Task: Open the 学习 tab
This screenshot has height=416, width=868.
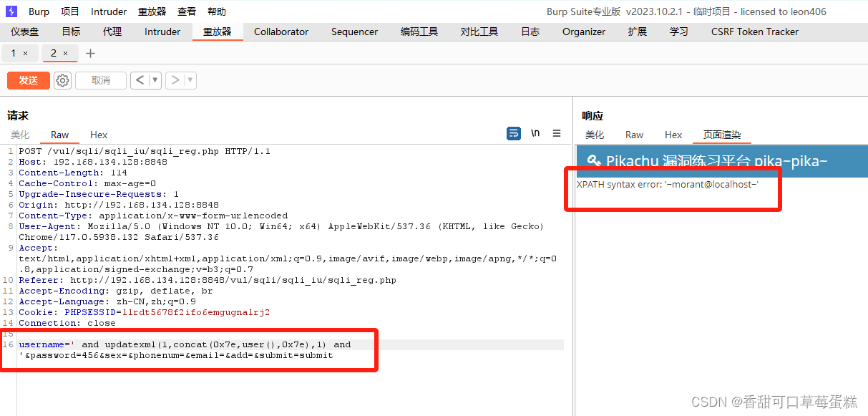Action: (679, 32)
